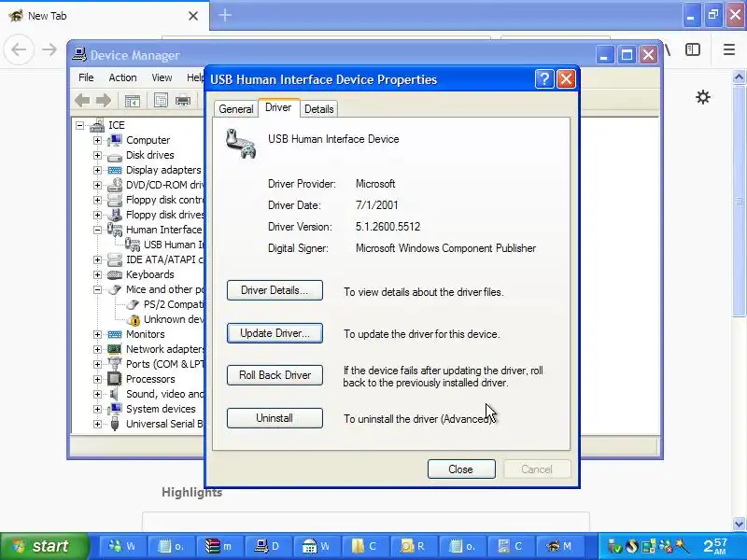
Task: Click the Uninstall driver button
Action: point(275,418)
